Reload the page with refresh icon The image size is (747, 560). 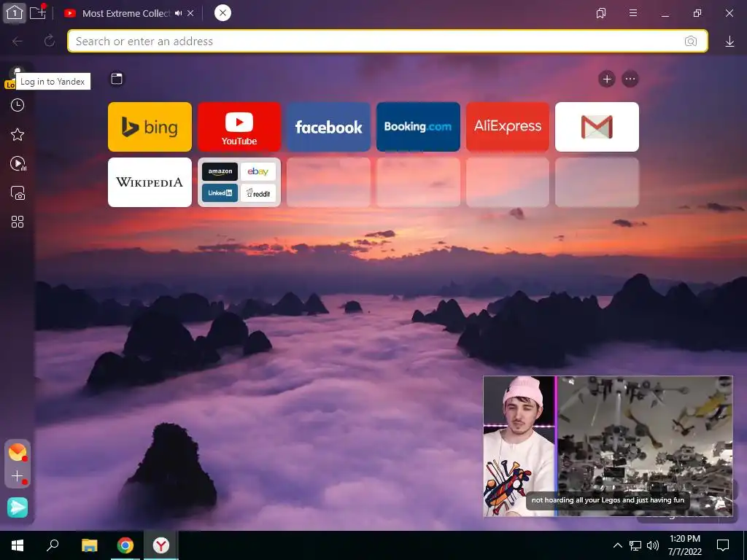pyautogui.click(x=50, y=41)
